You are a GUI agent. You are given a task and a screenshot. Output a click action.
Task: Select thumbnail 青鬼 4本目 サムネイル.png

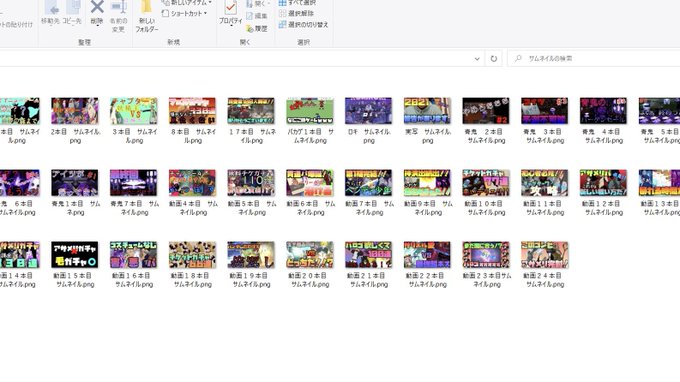coord(604,111)
